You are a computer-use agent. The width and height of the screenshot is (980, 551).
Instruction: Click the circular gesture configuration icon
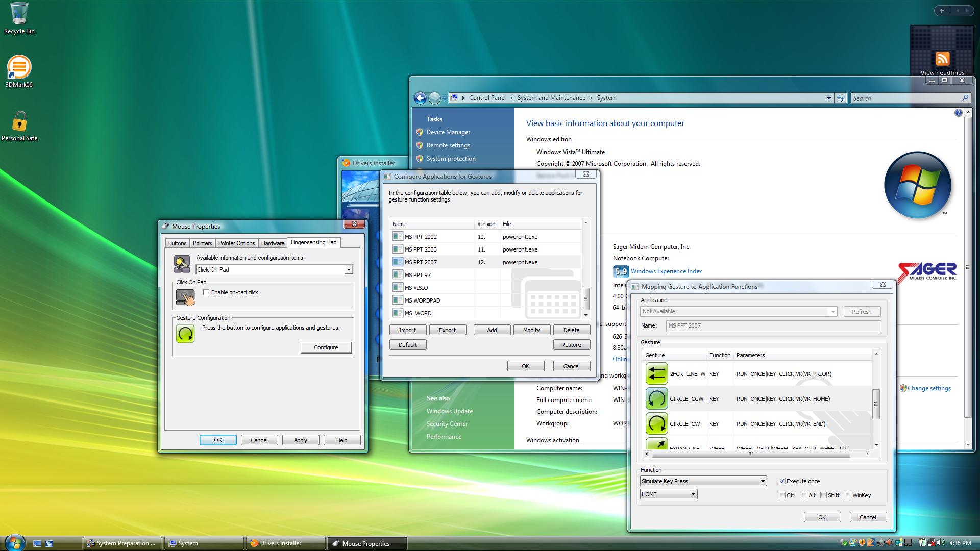click(185, 334)
